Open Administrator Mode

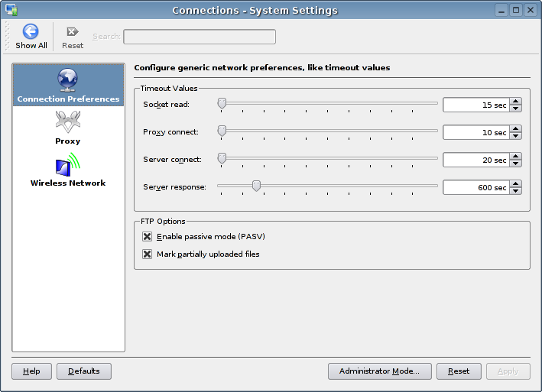[379, 371]
